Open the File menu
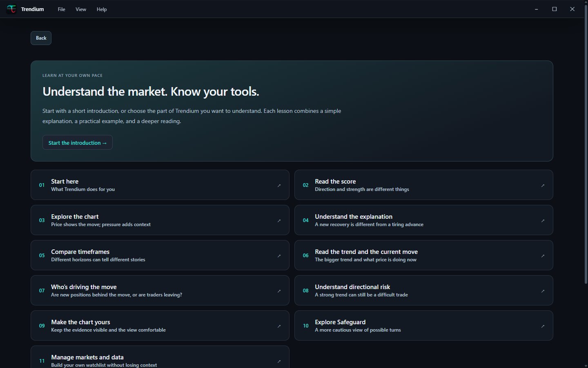Image resolution: width=588 pixels, height=368 pixels. (x=61, y=9)
